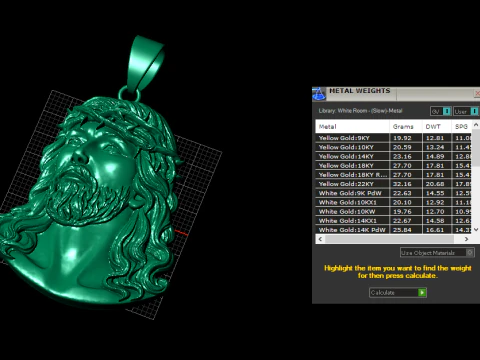Click the right arrow of the horizontal scrollbar
The image size is (480, 360).
(x=466, y=239)
